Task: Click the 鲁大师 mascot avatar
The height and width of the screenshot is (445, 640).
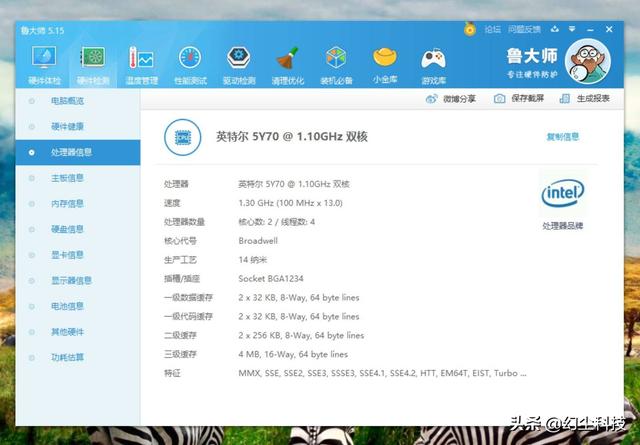Action: [587, 61]
